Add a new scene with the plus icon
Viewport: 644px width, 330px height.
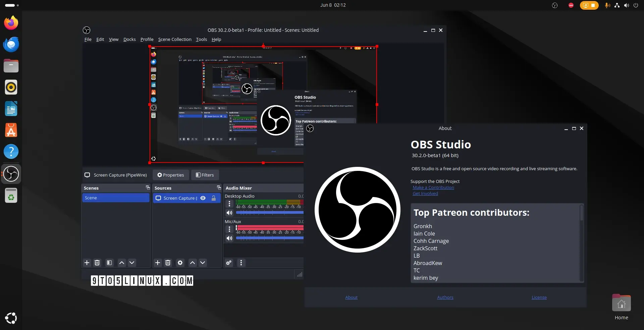[87, 263]
